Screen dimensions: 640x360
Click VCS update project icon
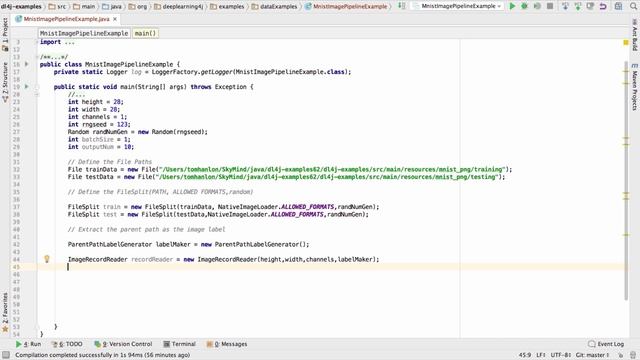[x=565, y=6]
